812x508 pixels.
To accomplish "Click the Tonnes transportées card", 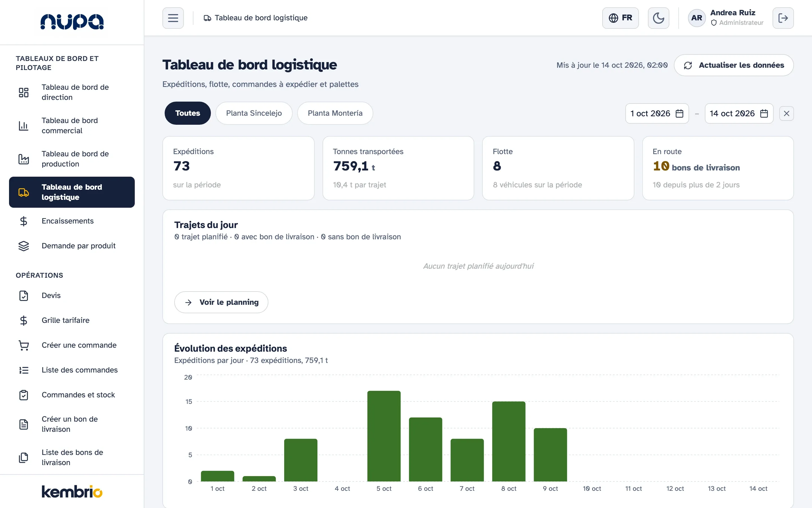I will click(x=398, y=168).
